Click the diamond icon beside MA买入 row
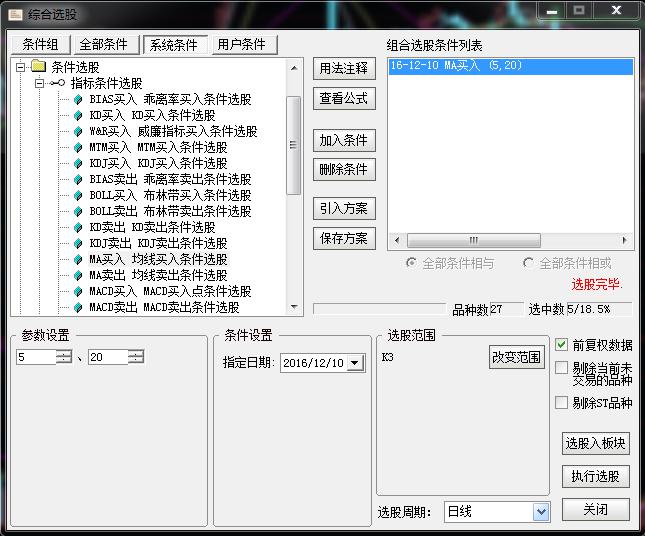 coord(78,260)
